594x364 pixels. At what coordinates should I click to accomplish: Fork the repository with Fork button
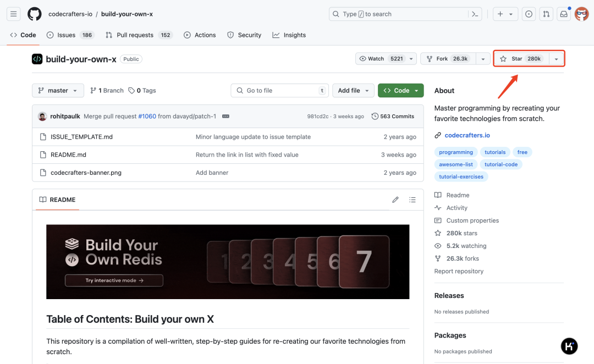[x=448, y=59]
